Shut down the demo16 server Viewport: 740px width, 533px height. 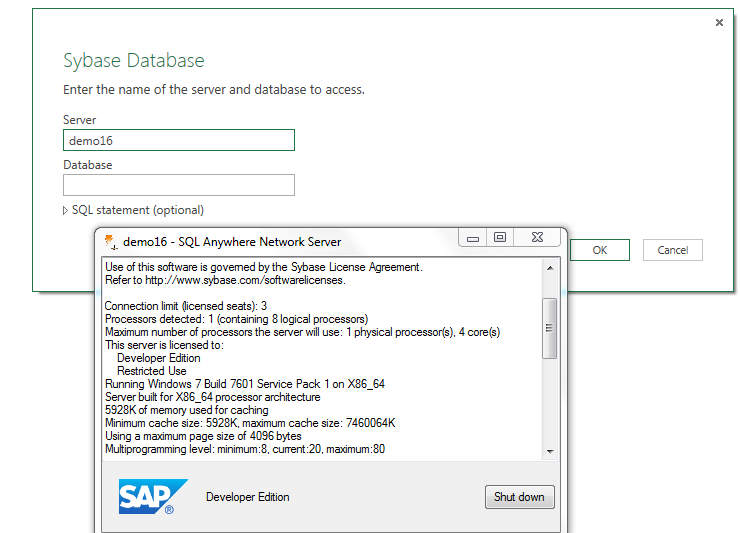point(519,497)
